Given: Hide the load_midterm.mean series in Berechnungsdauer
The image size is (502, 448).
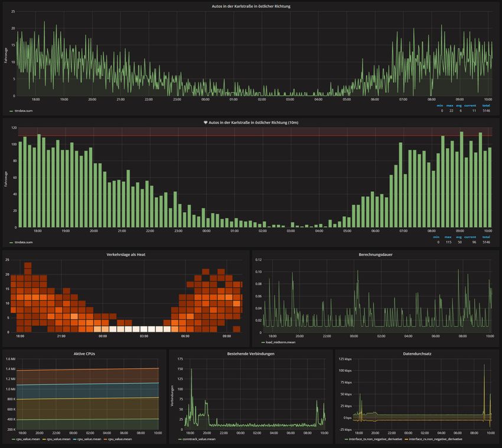Looking at the screenshot, I should [x=282, y=342].
